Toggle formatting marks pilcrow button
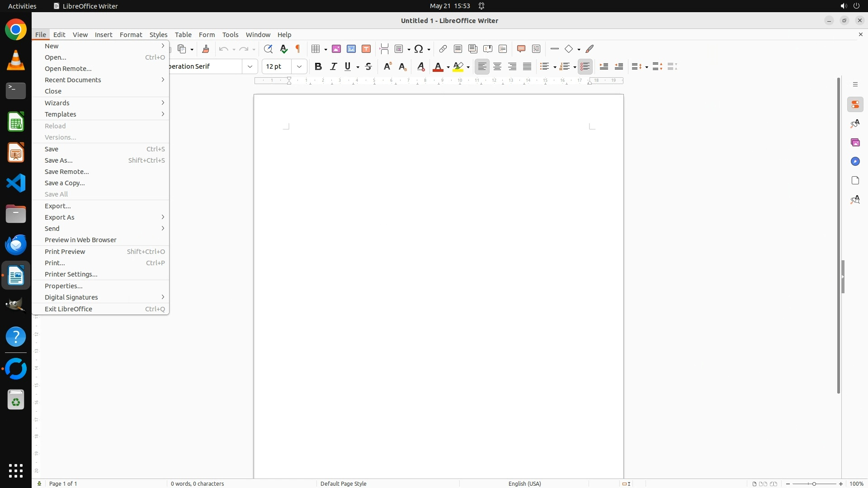Screen dimensions: 868x488 pyautogui.click(x=298, y=49)
